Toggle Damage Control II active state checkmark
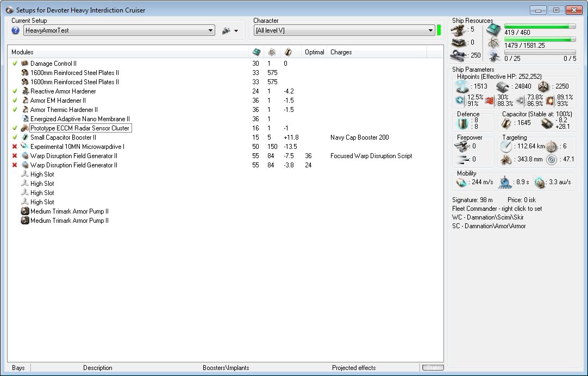588x376 pixels. pos(15,64)
